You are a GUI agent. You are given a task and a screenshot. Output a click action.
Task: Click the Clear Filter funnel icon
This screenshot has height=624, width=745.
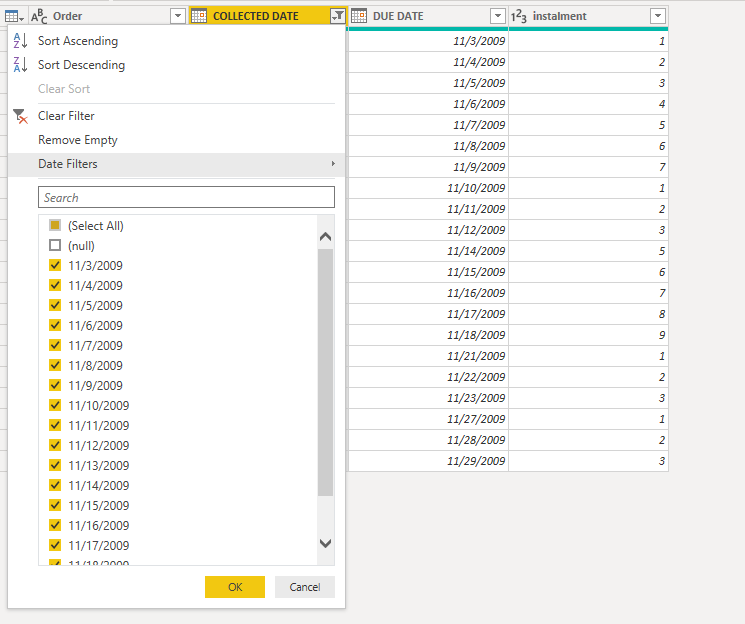tap(20, 116)
